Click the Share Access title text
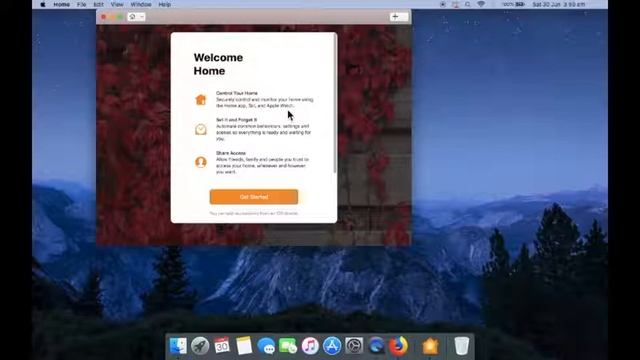Screen dimensions: 640x360 pos(231,153)
